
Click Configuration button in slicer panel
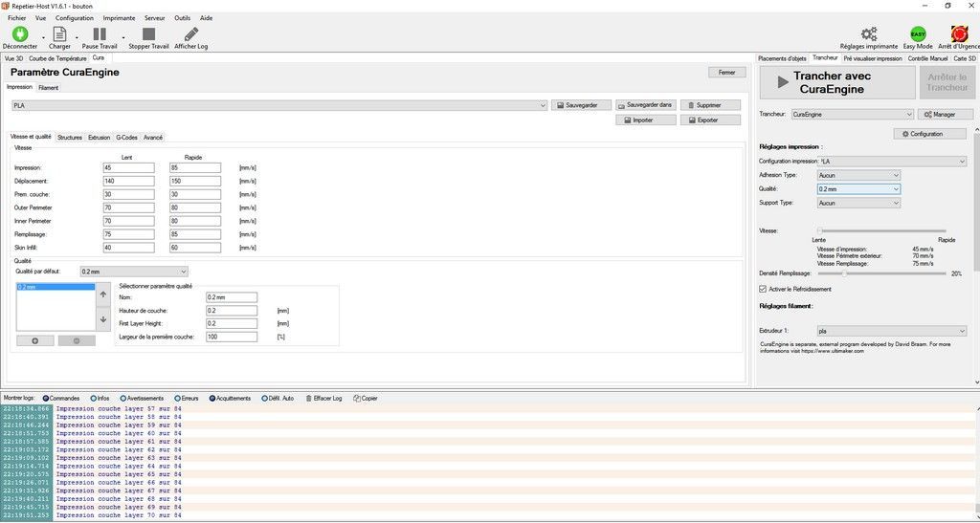pyautogui.click(x=930, y=134)
